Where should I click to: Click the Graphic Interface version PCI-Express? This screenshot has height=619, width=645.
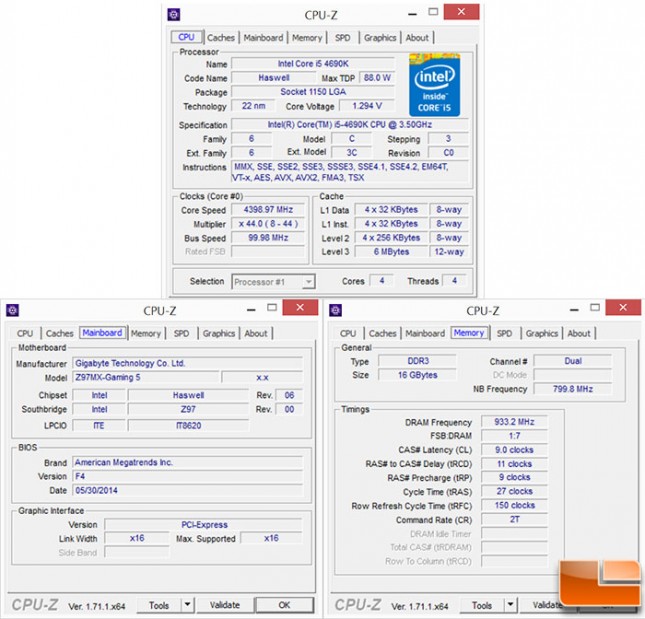coord(204,525)
